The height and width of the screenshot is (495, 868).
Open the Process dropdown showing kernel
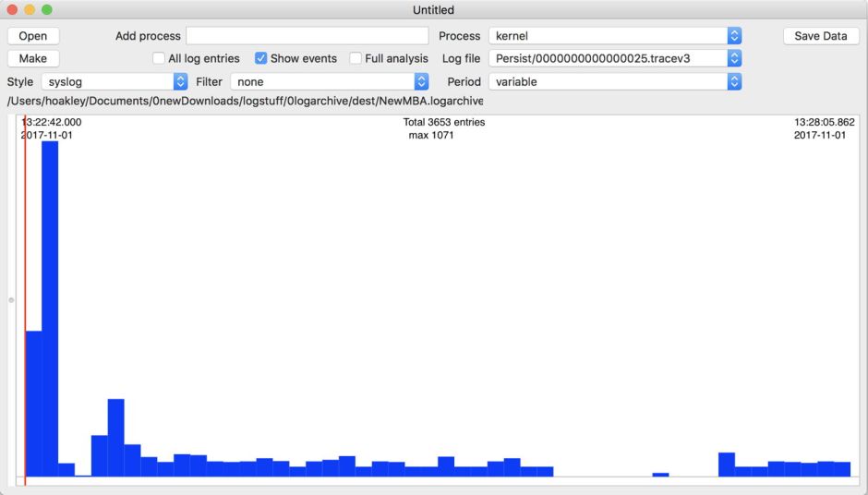[615, 36]
